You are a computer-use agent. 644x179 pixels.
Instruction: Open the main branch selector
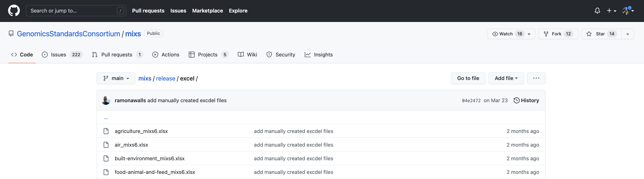pos(116,78)
